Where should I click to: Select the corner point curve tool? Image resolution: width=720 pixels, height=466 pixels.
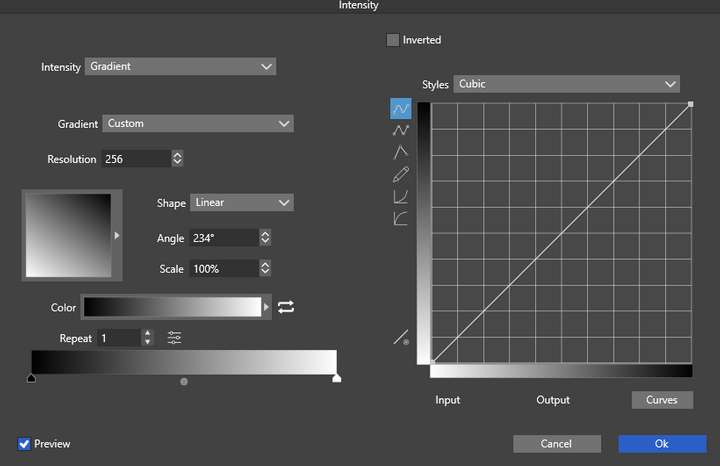tap(400, 152)
